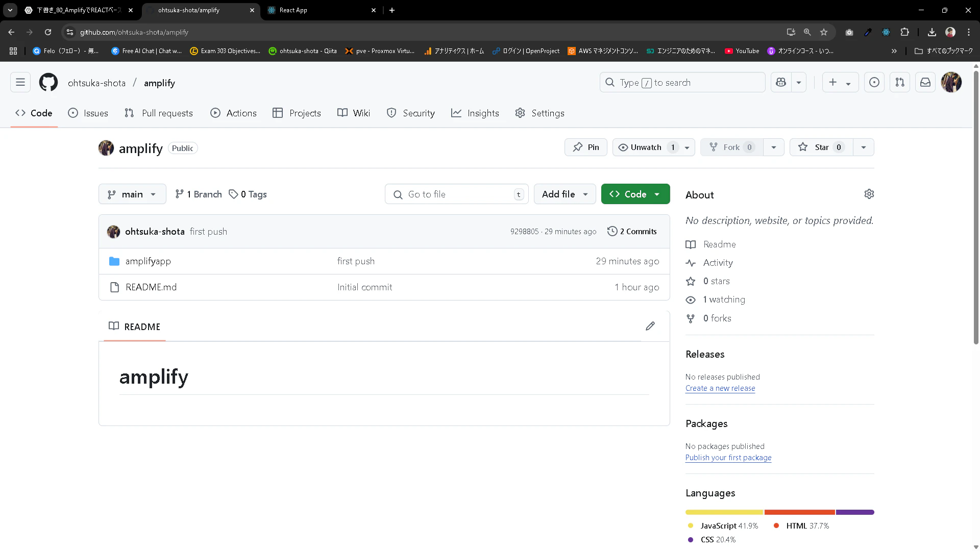Click the install app icon in address bar
Image resolution: width=980 pixels, height=551 pixels.
(x=791, y=32)
